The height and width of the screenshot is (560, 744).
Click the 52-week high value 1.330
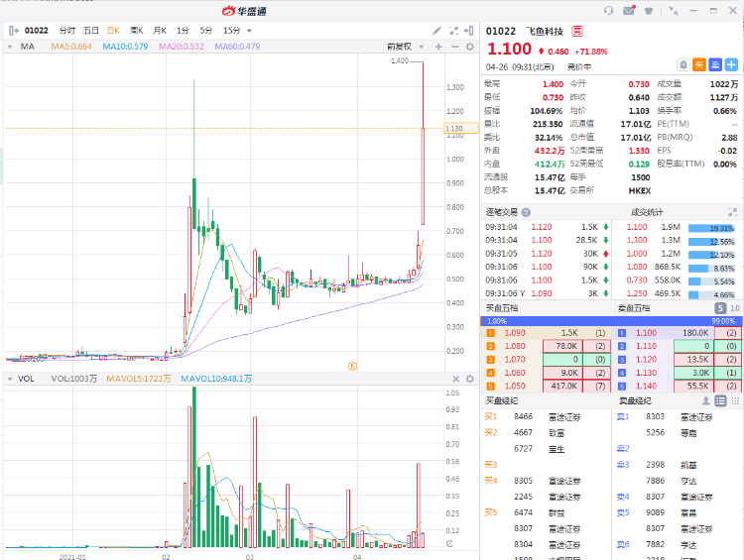(639, 151)
